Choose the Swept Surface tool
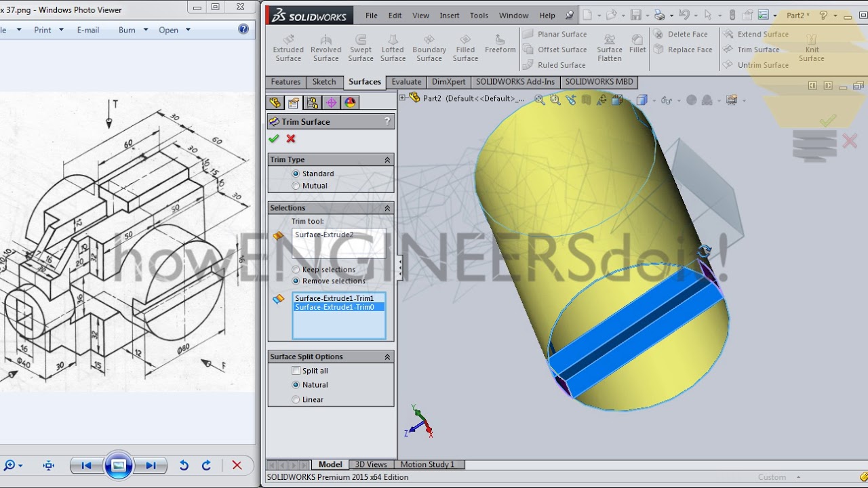 361,49
